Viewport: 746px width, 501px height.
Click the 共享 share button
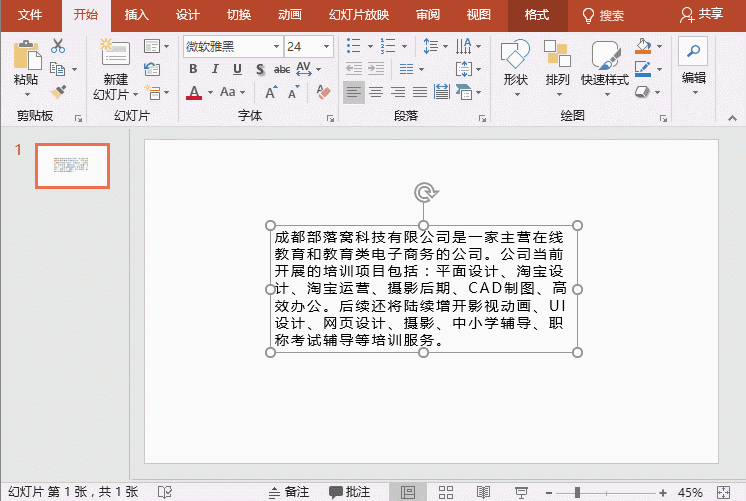coord(701,15)
